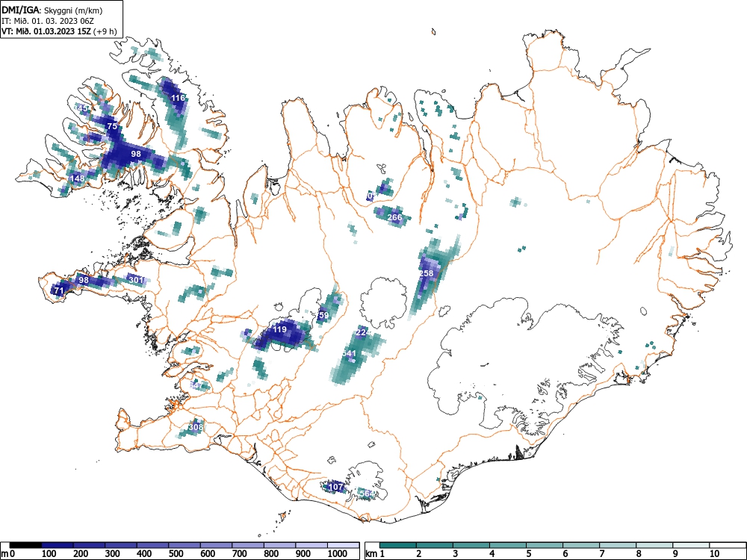Click the 301 visibility value on the map
The width and height of the screenshot is (747, 560).
click(136, 280)
